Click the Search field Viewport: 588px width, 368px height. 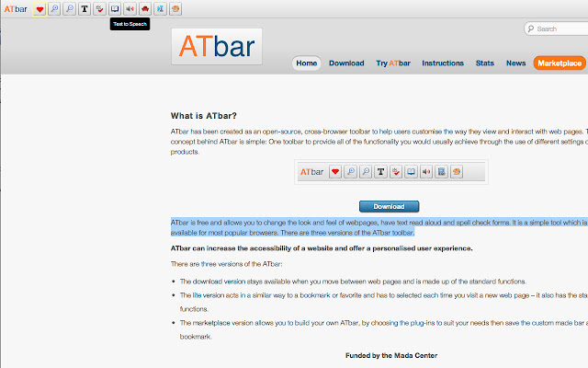pyautogui.click(x=556, y=29)
